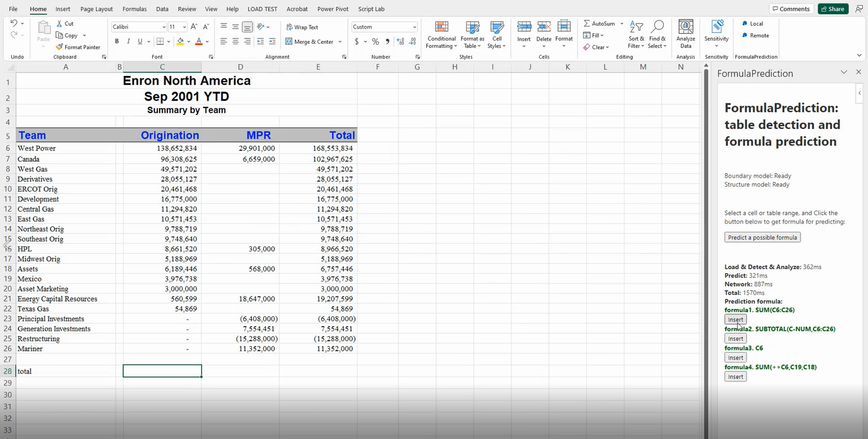The width and height of the screenshot is (868, 439).
Task: Click the Decrease Decimal icon
Action: [412, 42]
